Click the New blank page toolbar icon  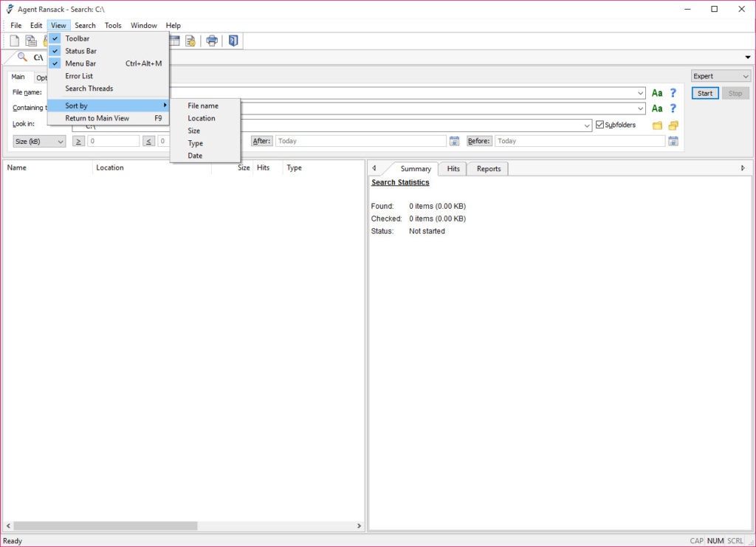point(15,41)
